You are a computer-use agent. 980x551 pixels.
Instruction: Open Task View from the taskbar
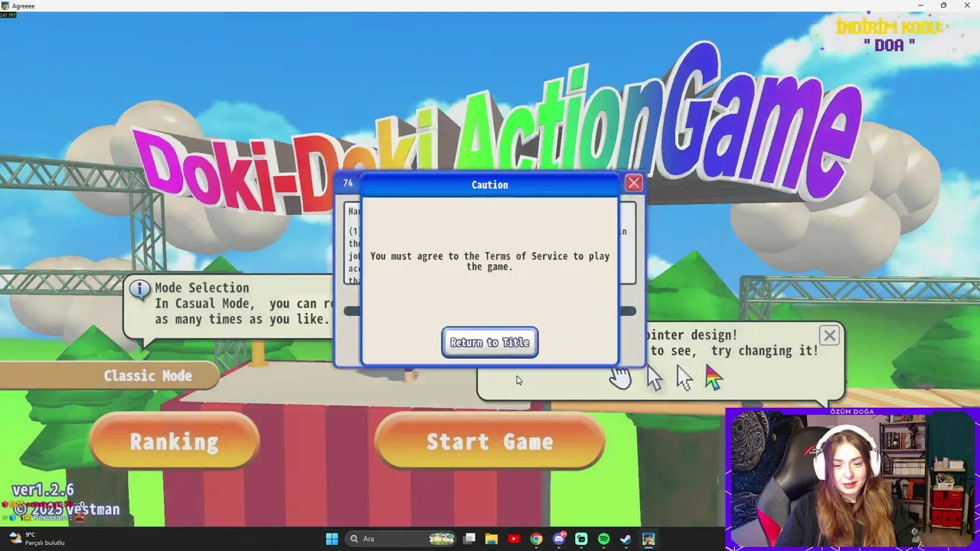tap(469, 539)
